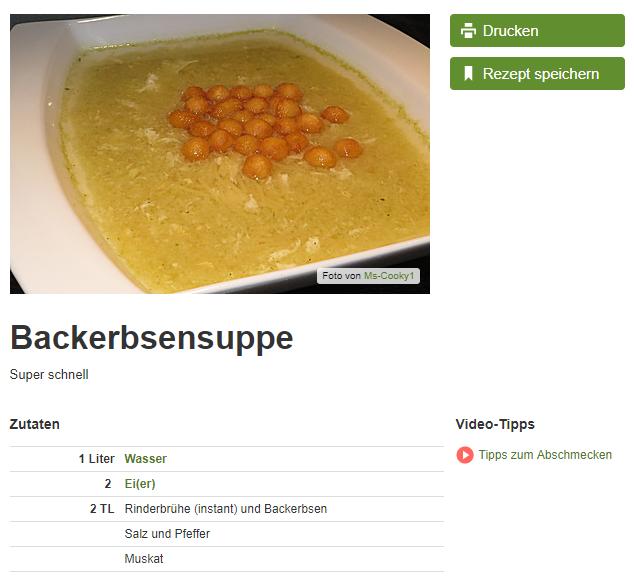Select the Salz und Pfeffer ingredient row

tap(226, 534)
